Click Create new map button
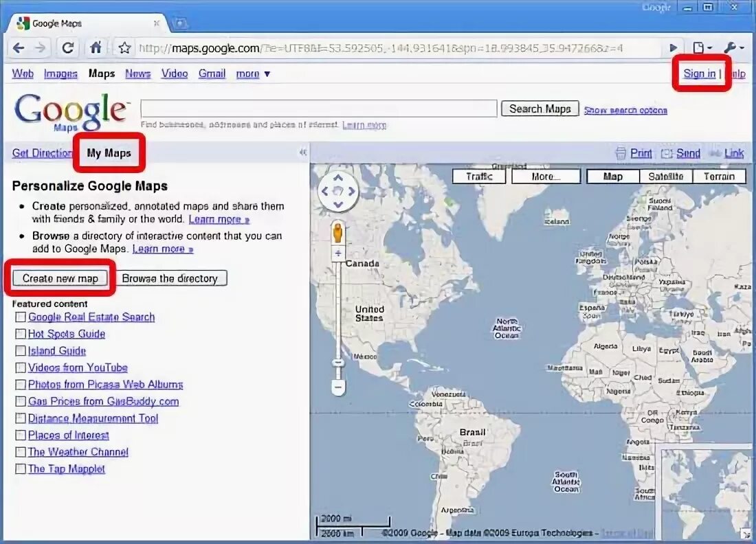The height and width of the screenshot is (544, 756). click(x=60, y=278)
